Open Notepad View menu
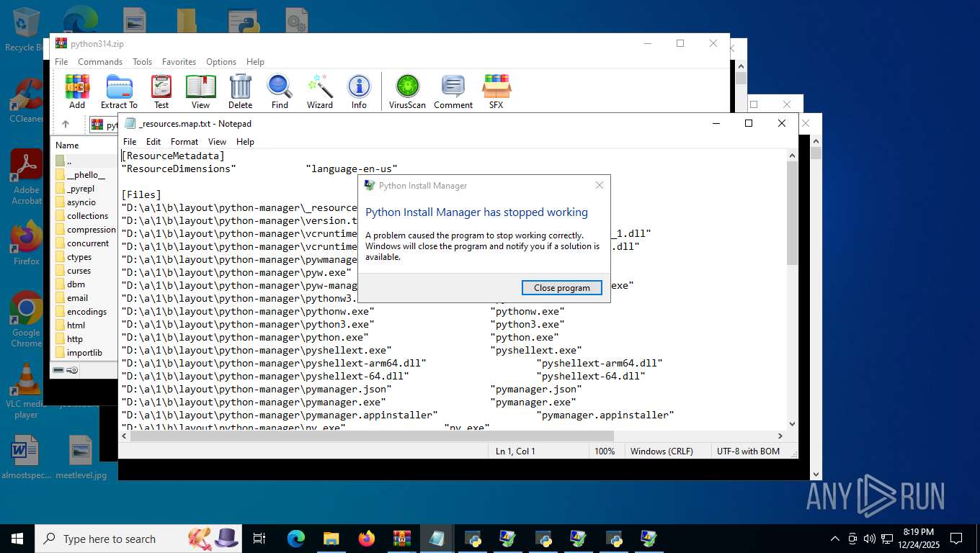Viewport: 980px width, 553px height. [217, 142]
